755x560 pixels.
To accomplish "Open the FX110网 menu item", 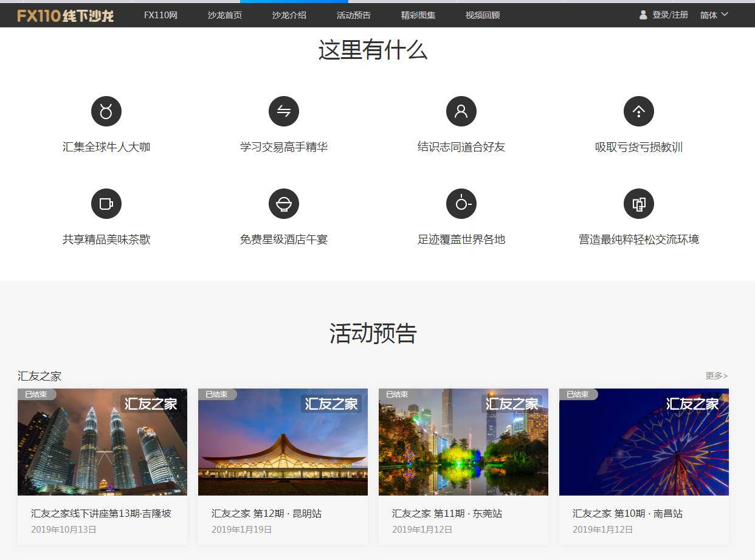I will pos(160,15).
